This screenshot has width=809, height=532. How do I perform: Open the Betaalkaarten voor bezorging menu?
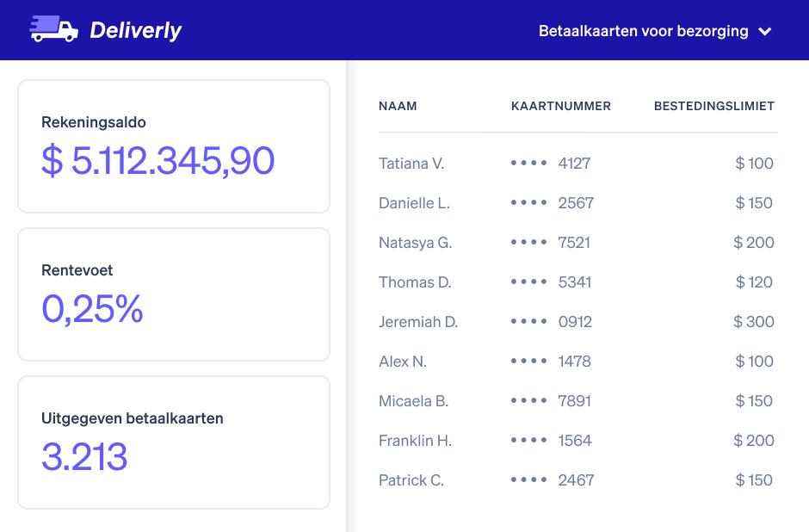[655, 31]
